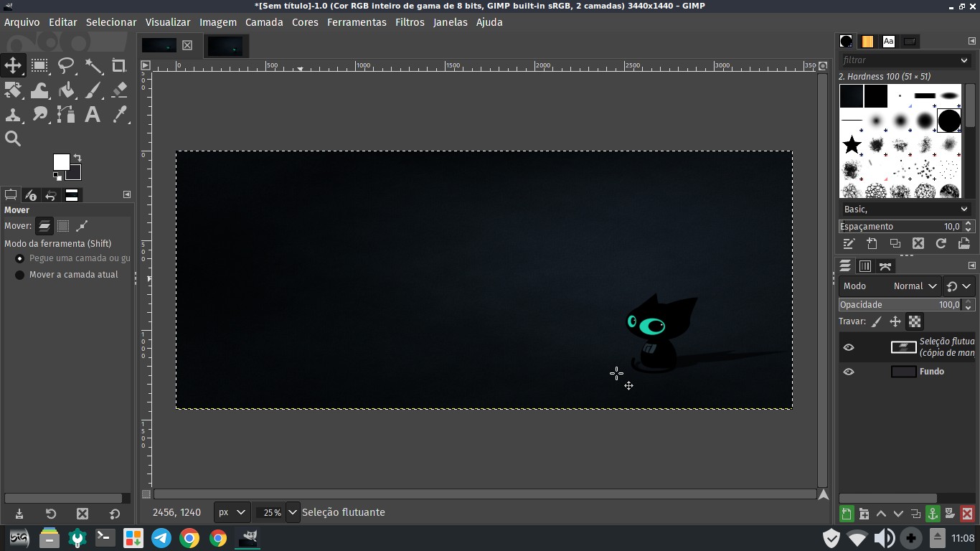Select the Eraser tool

[119, 90]
